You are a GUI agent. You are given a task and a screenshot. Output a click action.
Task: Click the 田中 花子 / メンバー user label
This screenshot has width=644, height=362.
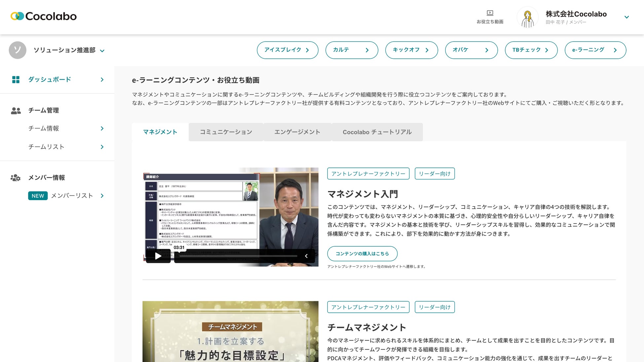pos(566,22)
